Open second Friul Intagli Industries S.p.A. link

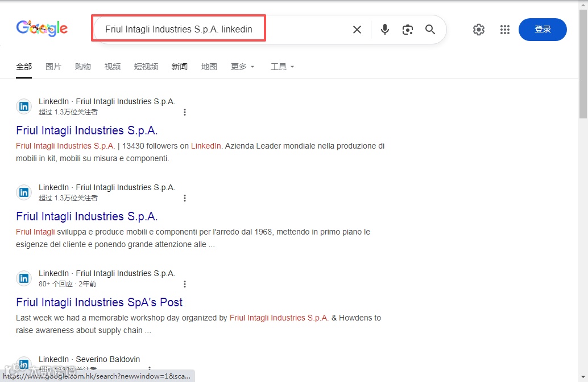[x=86, y=216]
